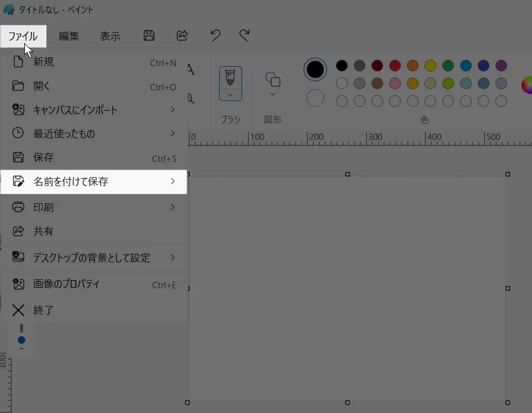Undo the last action
The width and height of the screenshot is (532, 413).
click(x=215, y=35)
